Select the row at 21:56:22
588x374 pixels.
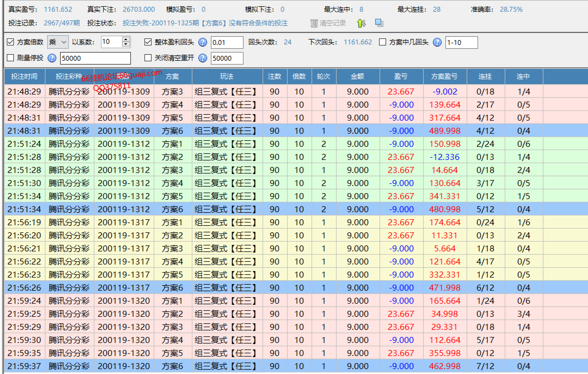tap(296, 262)
